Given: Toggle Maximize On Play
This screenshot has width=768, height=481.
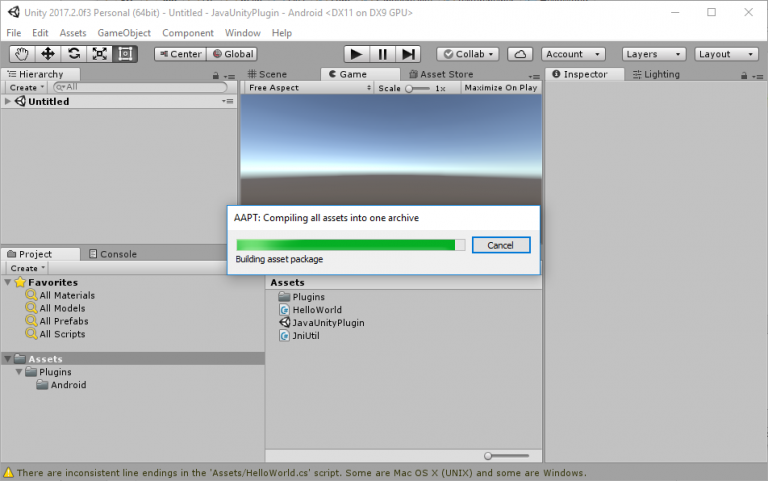Looking at the screenshot, I should point(501,88).
